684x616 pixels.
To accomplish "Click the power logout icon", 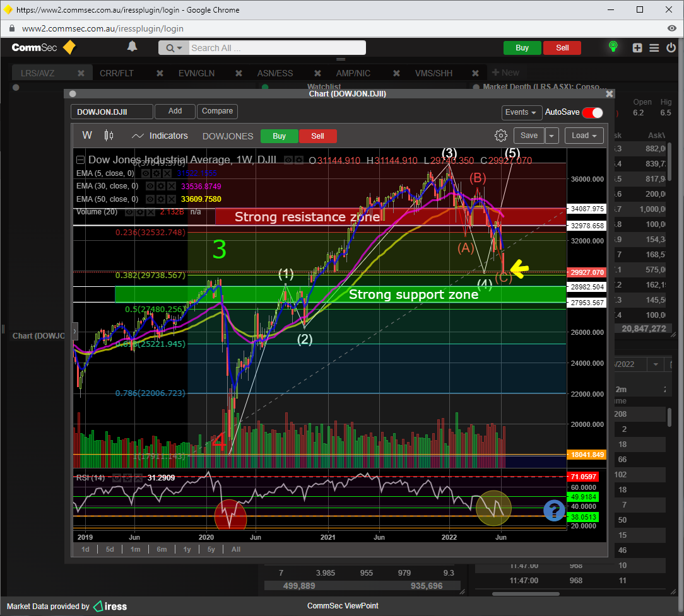I will coord(671,47).
